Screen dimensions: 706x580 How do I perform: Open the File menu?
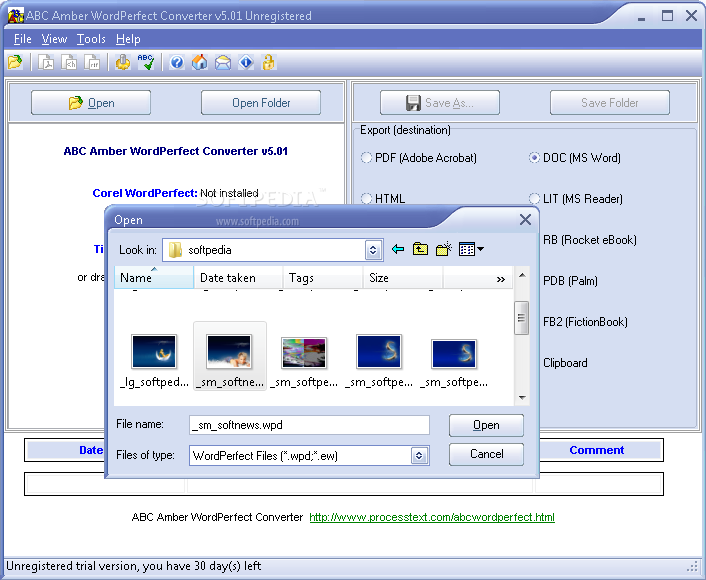[23, 39]
